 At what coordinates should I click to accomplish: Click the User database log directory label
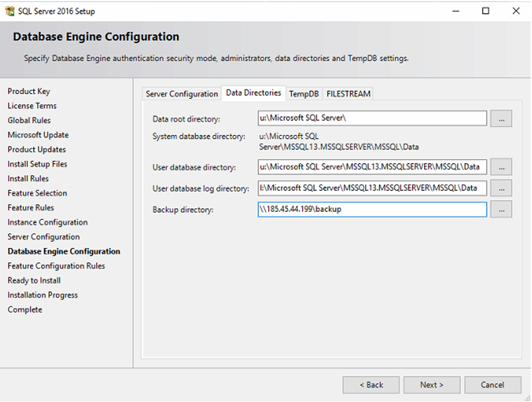coord(201,188)
